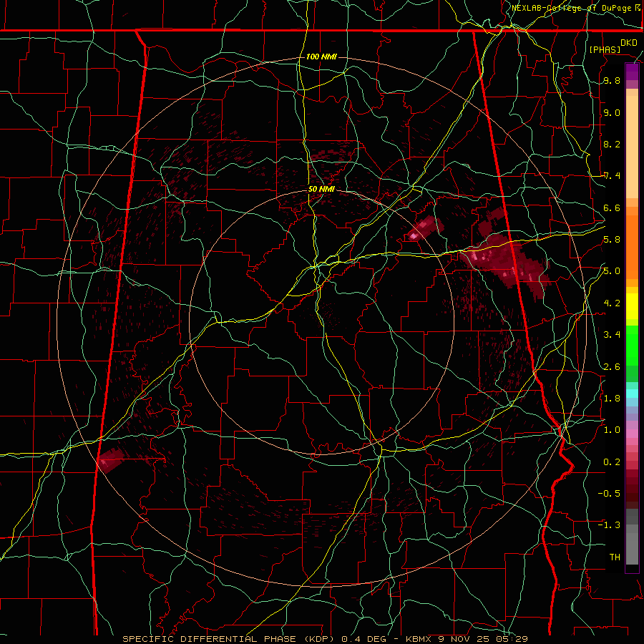Click the DKD label above the color scale
This screenshot has height=644, width=644.
pyautogui.click(x=629, y=43)
